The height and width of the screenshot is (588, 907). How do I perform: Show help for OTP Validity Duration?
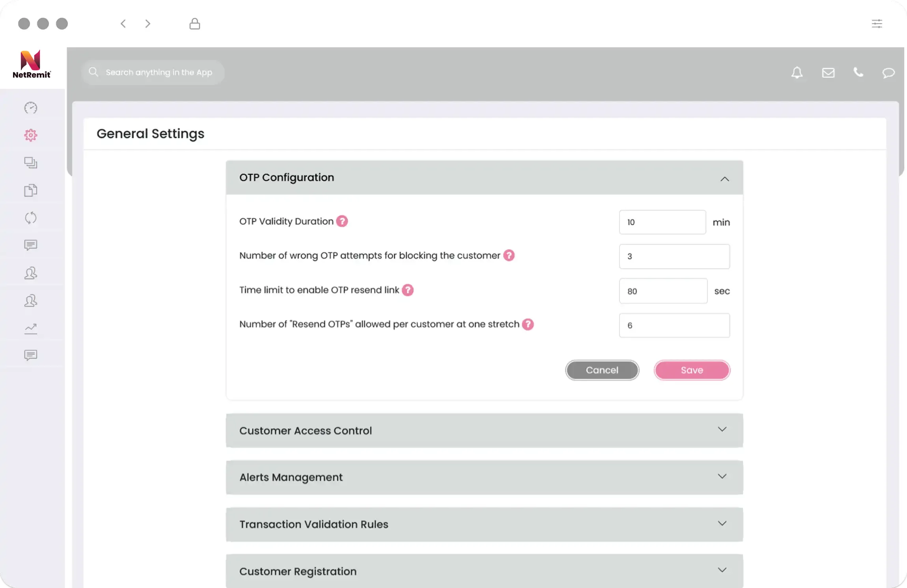(x=342, y=221)
